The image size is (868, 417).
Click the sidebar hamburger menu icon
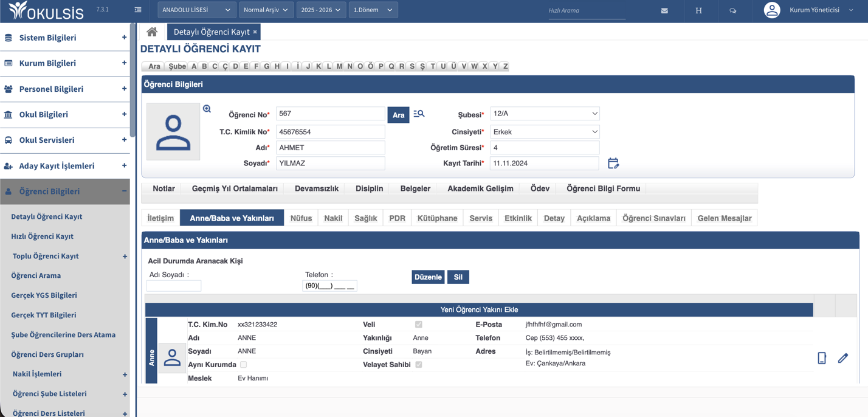(138, 10)
